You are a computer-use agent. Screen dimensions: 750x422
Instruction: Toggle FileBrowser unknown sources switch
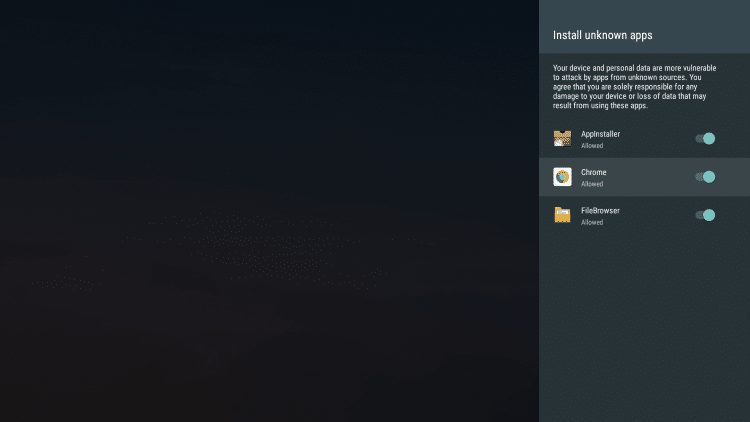pyautogui.click(x=706, y=215)
